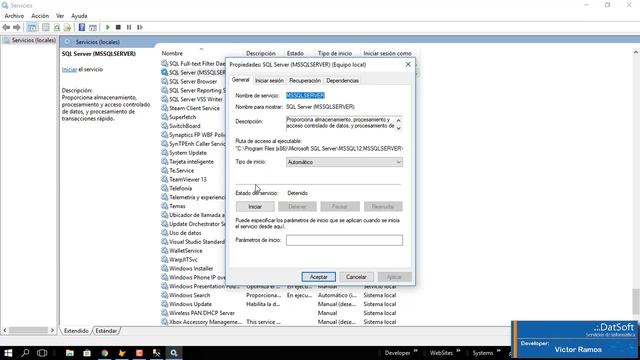
Task: Select the gear icon next to Superfetch
Action: 164,117
